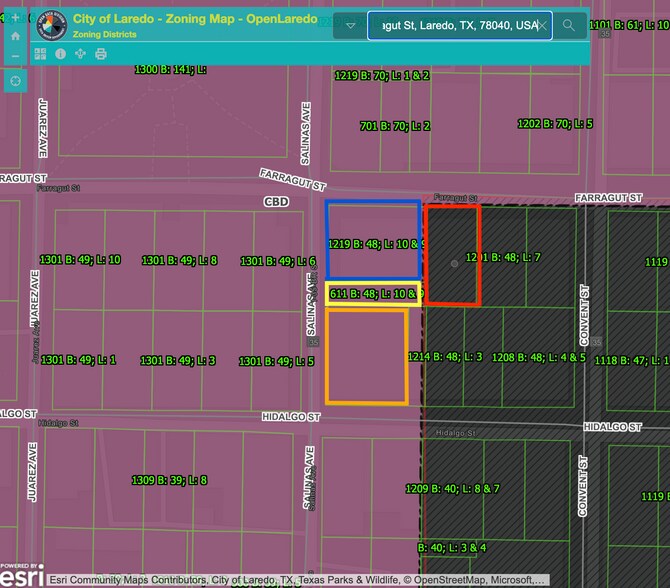The height and width of the screenshot is (588, 670).
Task: Clear the address search text
Action: 542,26
